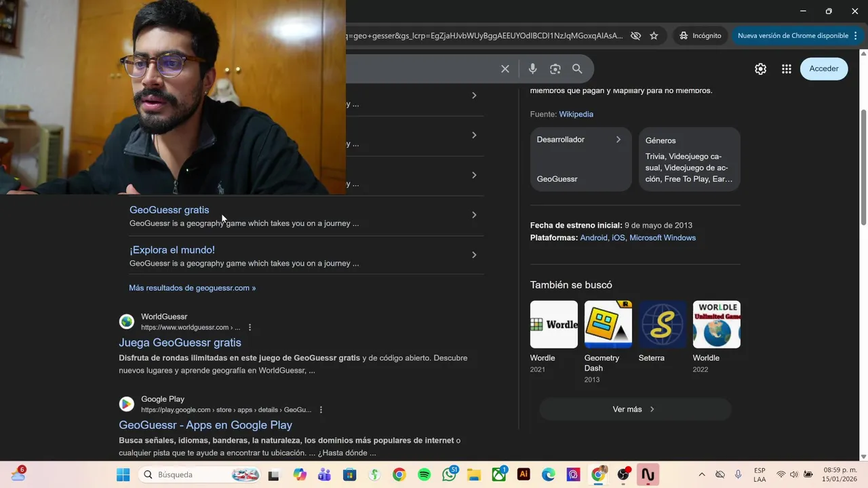The height and width of the screenshot is (488, 868).
Task: Open File Explorer from taskbar
Action: (473, 475)
